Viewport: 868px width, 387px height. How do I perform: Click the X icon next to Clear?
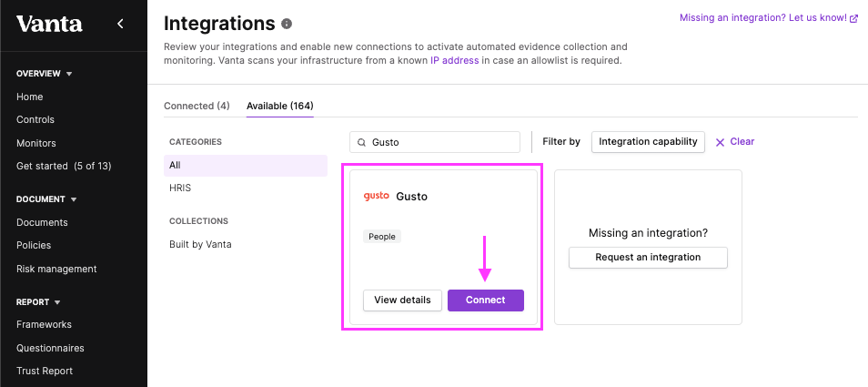[x=720, y=142]
